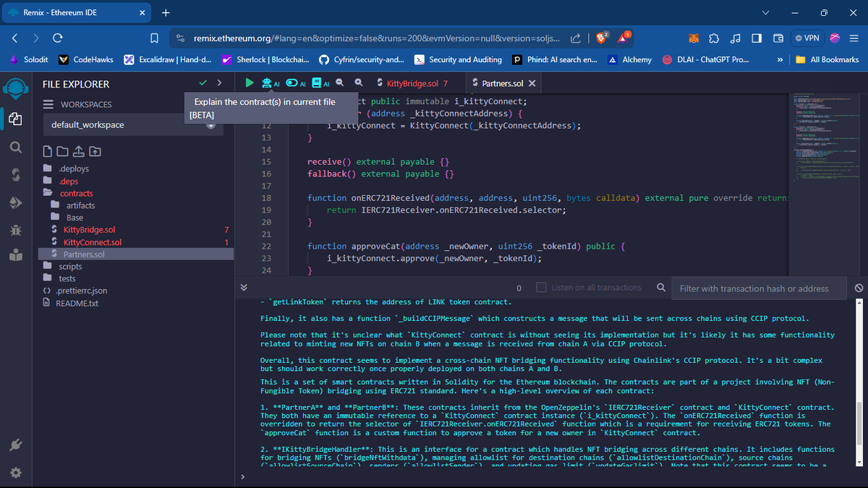Open the Remix home logo icon

(15, 89)
